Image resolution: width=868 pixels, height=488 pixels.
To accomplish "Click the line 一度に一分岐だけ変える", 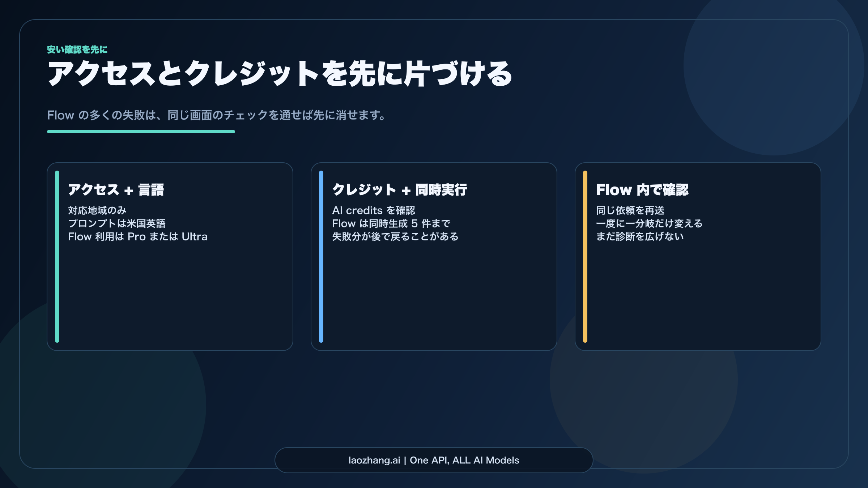I will (649, 223).
